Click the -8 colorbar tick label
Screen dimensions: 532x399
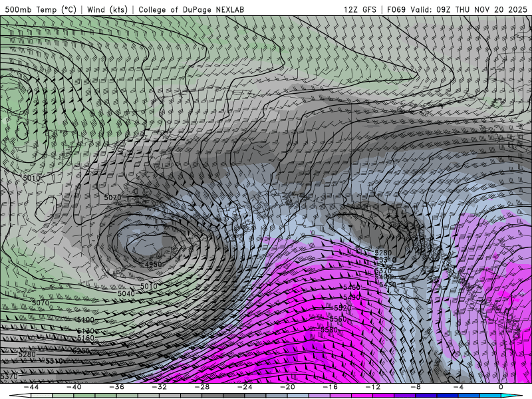coord(416,387)
